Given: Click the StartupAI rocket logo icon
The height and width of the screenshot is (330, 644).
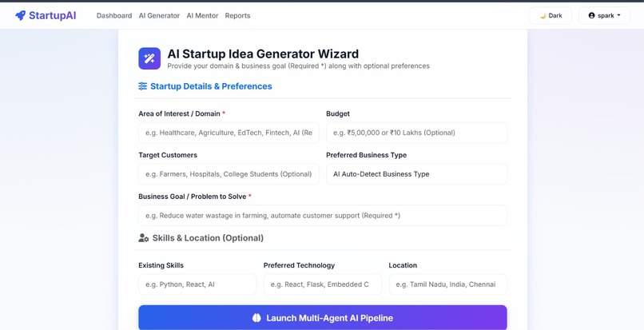Looking at the screenshot, I should 20,16.
